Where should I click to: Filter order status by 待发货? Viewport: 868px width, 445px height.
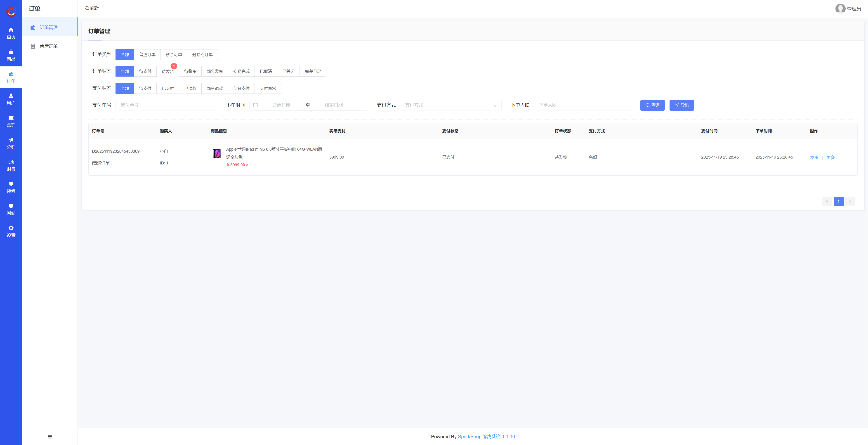click(167, 71)
